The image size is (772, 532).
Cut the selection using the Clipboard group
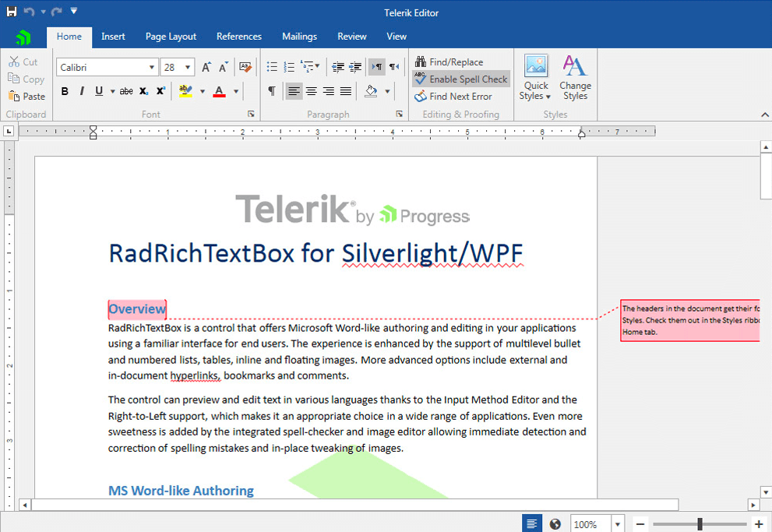pyautogui.click(x=23, y=61)
